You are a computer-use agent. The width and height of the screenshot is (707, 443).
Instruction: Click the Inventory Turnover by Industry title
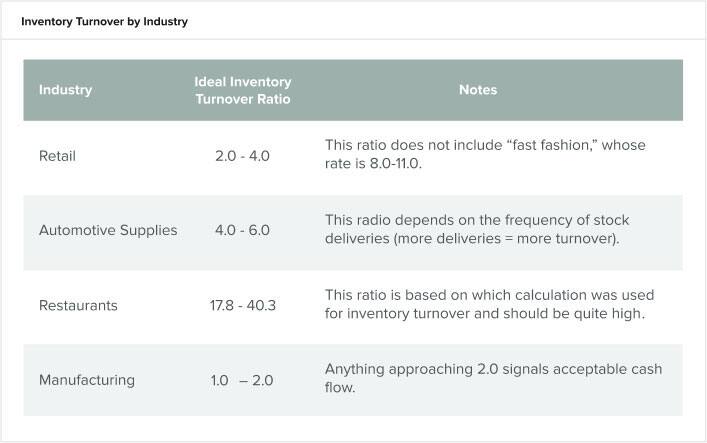[x=104, y=21]
